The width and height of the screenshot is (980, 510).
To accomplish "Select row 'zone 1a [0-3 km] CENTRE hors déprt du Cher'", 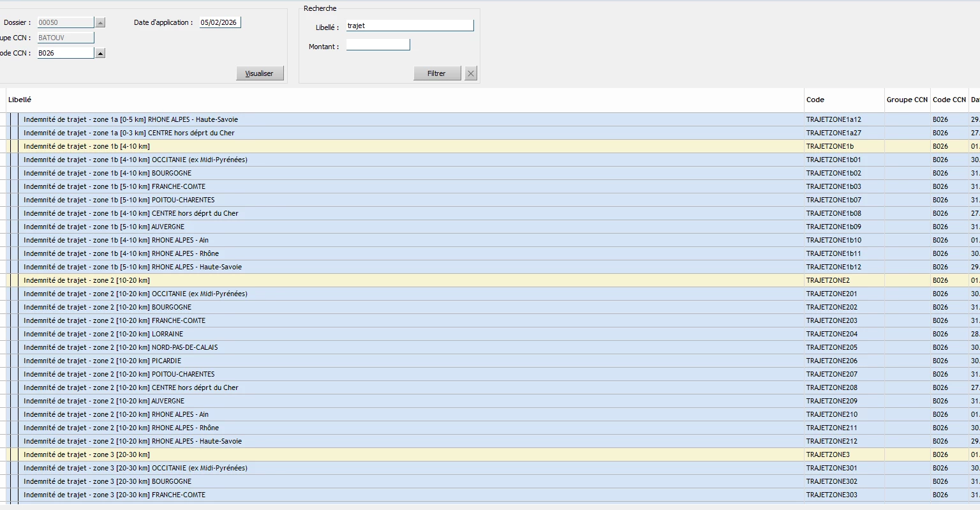I will (x=490, y=133).
